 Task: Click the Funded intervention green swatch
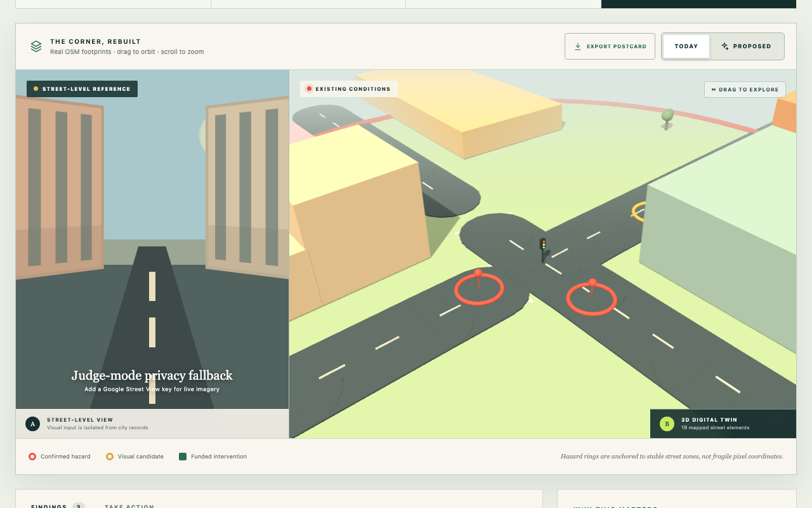pyautogui.click(x=183, y=457)
